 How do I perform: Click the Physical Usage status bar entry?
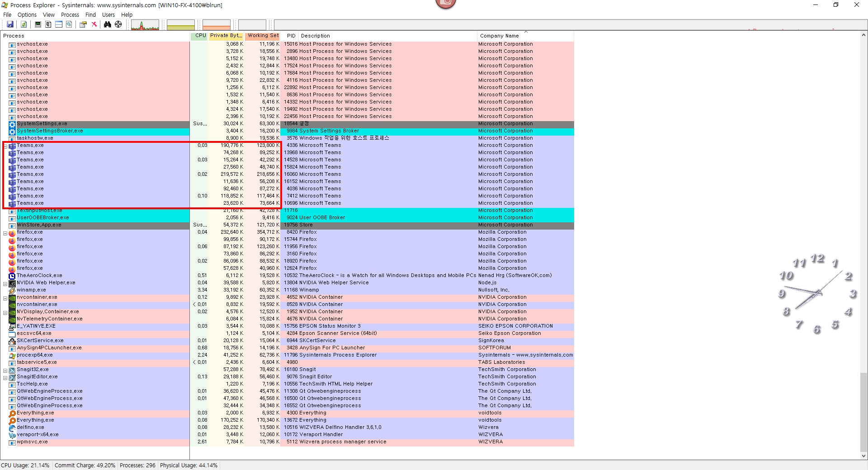189,465
